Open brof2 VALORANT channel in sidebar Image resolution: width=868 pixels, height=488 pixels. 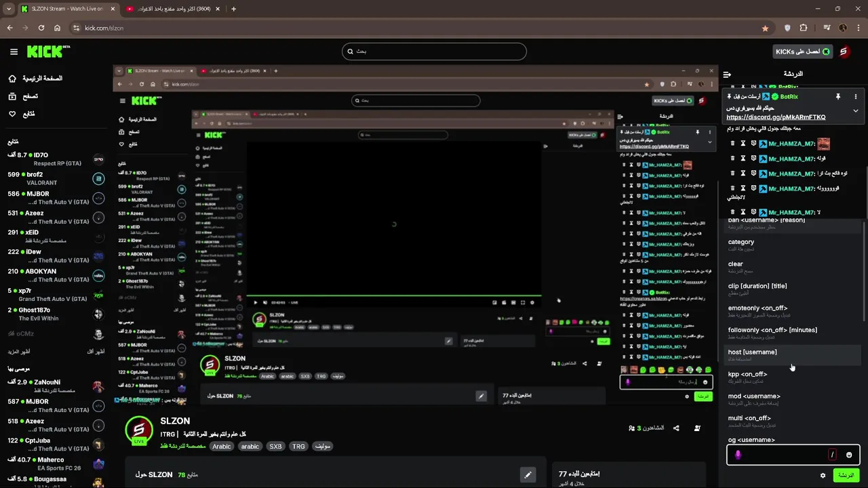56,178
